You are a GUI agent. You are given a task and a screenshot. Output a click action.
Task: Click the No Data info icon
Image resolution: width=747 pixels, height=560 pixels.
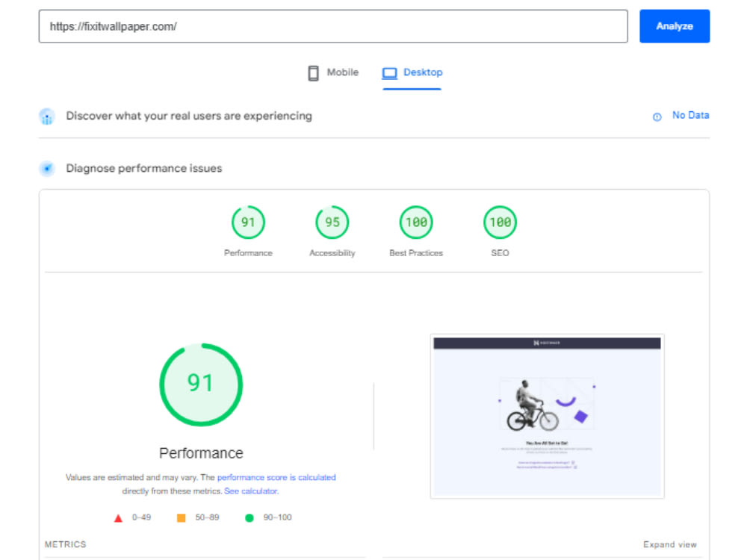coord(657,116)
